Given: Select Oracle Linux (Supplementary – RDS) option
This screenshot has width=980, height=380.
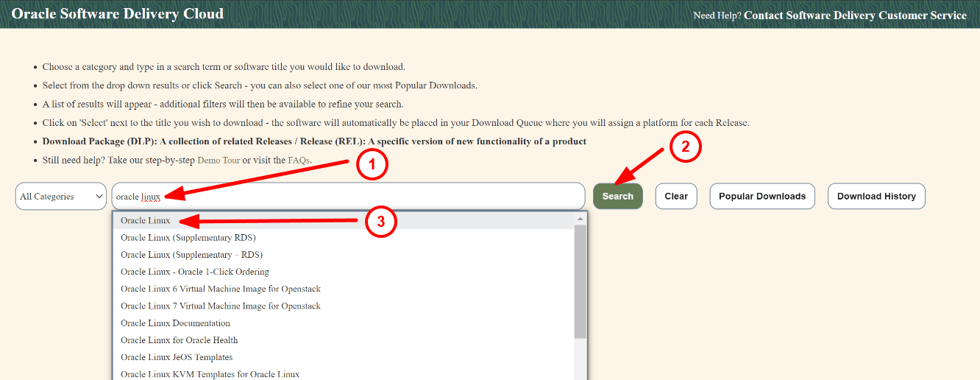Looking at the screenshot, I should pyautogui.click(x=191, y=255).
